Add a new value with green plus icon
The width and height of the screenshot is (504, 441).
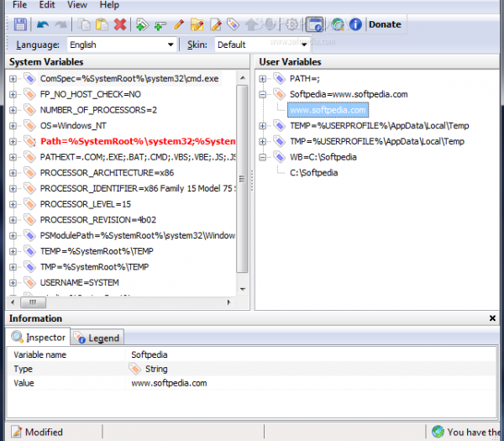(x=160, y=25)
